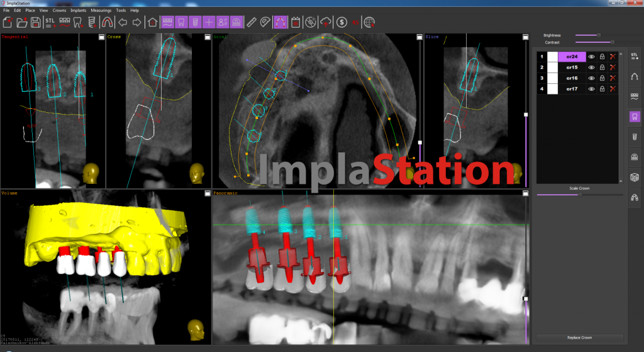644x352 pixels.
Task: Undo with the left arrow icon
Action: click(x=123, y=22)
